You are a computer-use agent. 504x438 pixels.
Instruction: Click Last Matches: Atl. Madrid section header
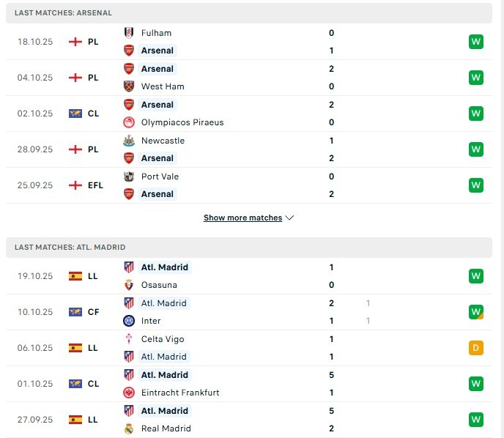(x=69, y=248)
